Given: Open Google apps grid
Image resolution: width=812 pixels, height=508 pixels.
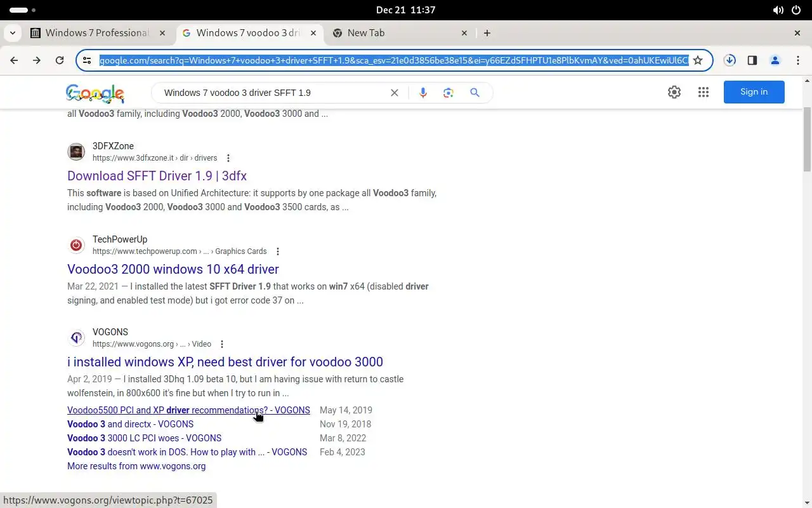Looking at the screenshot, I should coord(704,92).
